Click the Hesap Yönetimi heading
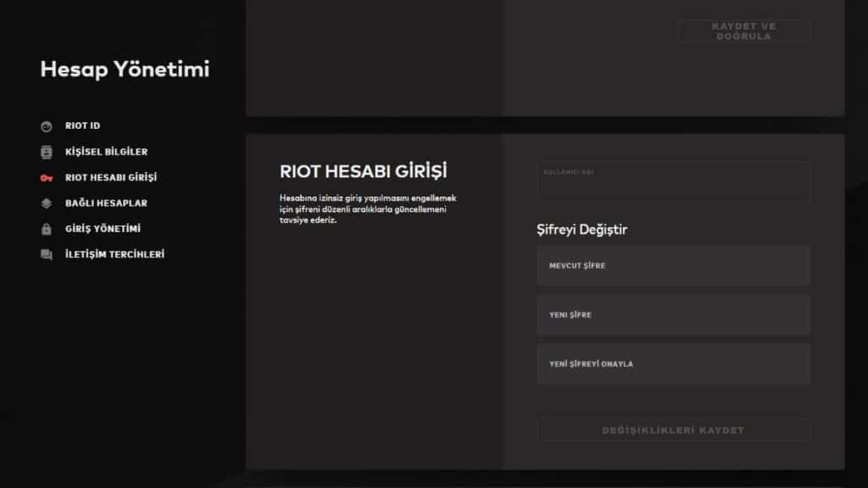Image resolution: width=868 pixels, height=488 pixels. pos(125,69)
